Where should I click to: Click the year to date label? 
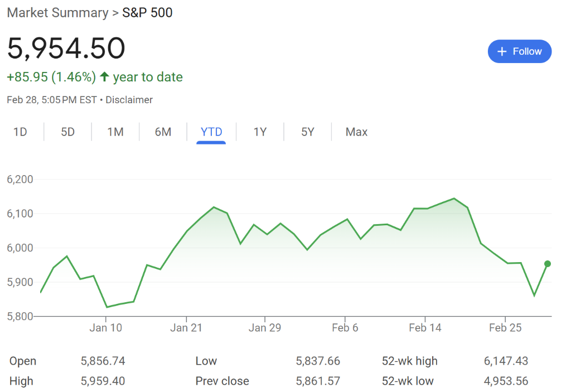(148, 77)
